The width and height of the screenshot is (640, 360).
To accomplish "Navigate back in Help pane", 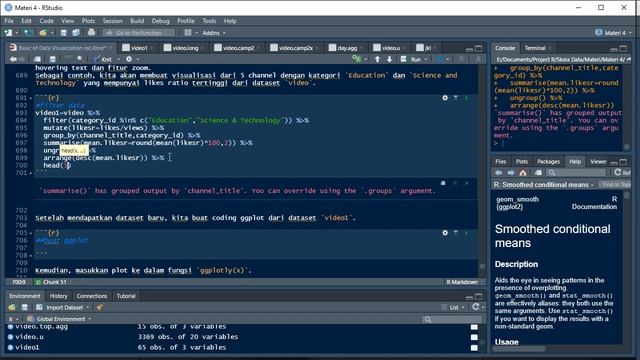I will click(x=498, y=173).
